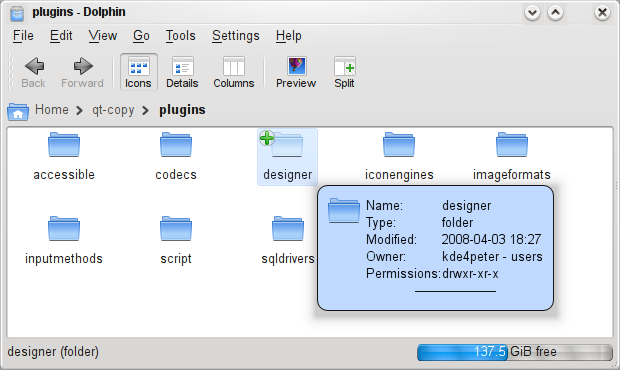Open the Settings menu

(236, 36)
